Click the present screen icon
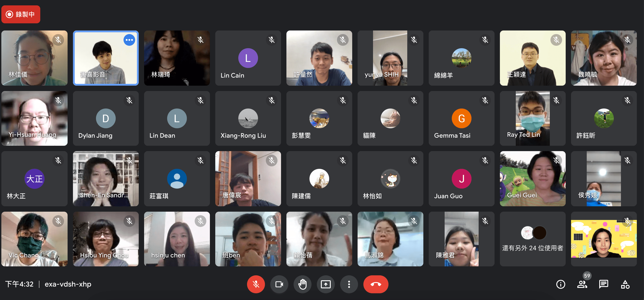 click(326, 284)
